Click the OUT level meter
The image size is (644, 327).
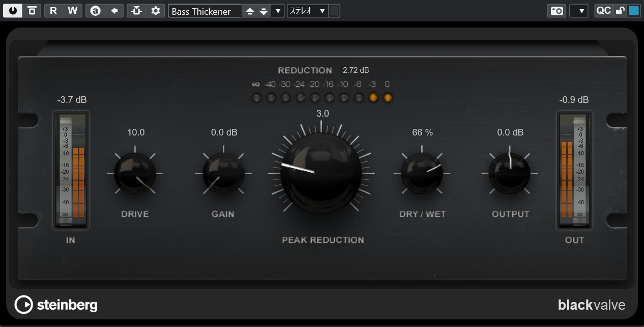click(574, 170)
